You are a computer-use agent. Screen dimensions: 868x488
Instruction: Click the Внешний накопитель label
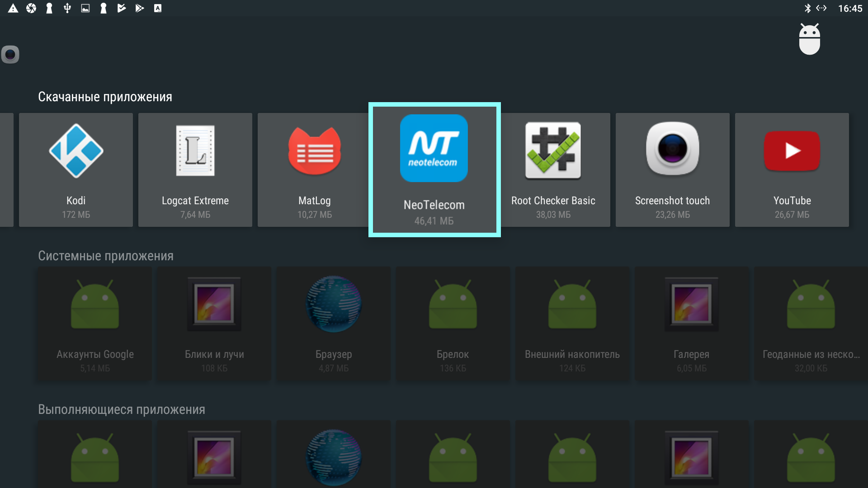pyautogui.click(x=572, y=354)
